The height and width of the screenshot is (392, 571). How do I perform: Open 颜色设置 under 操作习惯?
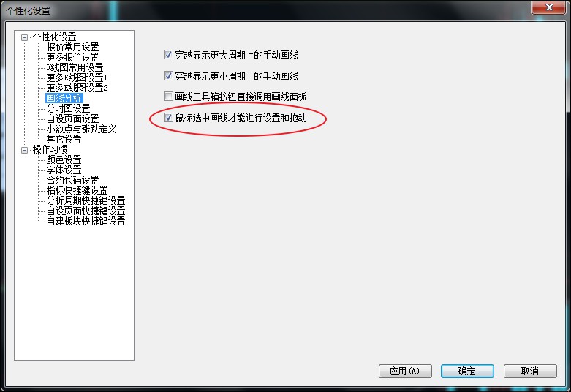(64, 159)
